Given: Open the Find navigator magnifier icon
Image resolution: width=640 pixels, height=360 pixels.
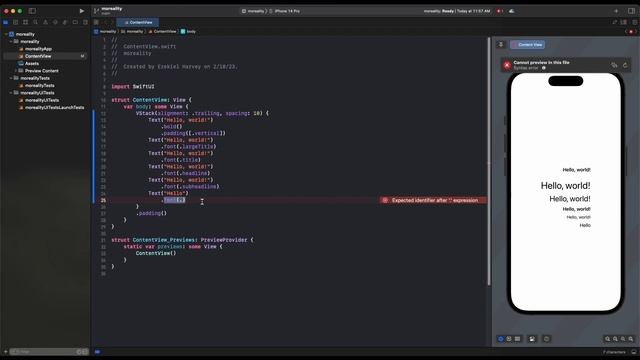Looking at the screenshot, I should coord(36,22).
